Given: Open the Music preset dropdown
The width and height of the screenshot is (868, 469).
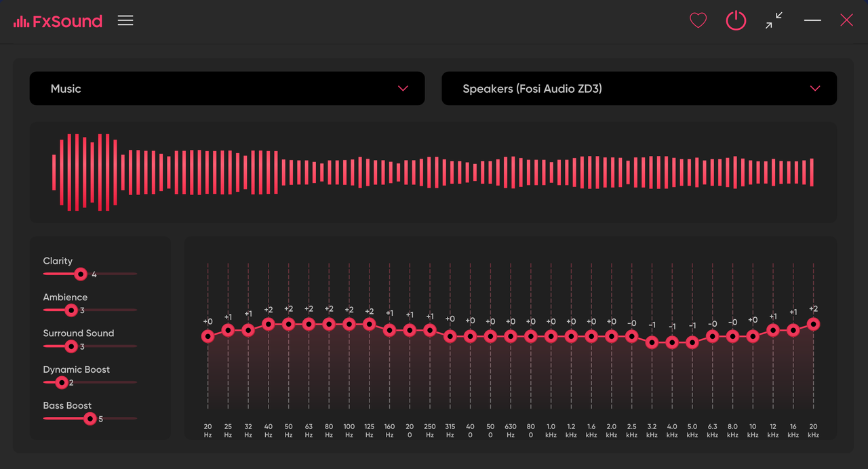Looking at the screenshot, I should pyautogui.click(x=227, y=88).
